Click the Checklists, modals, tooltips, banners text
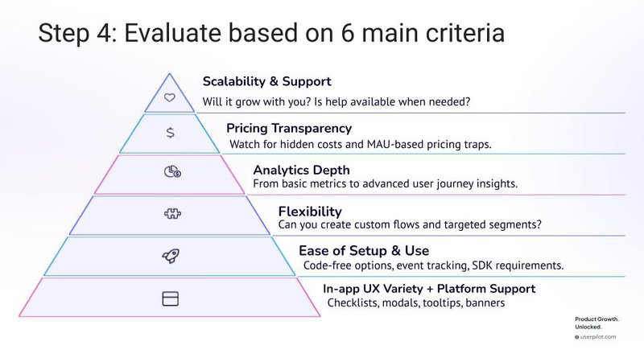This screenshot has height=362, width=644. click(x=416, y=302)
